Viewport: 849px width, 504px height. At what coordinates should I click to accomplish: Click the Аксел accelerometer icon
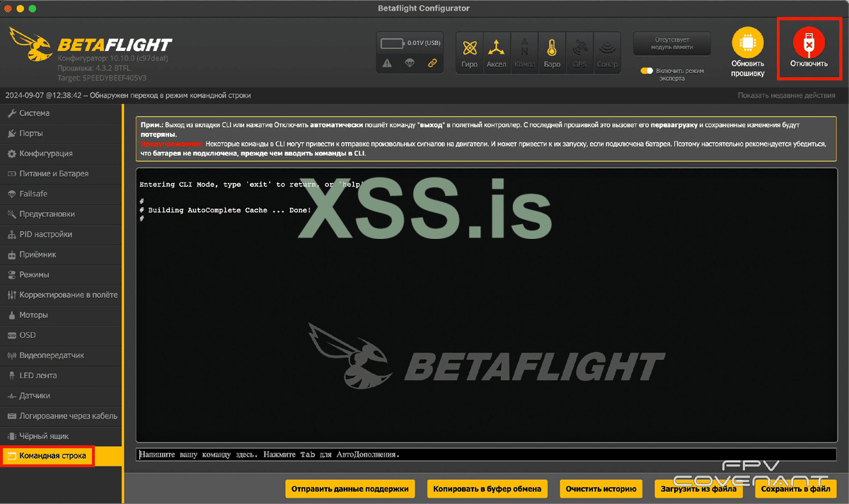(497, 53)
